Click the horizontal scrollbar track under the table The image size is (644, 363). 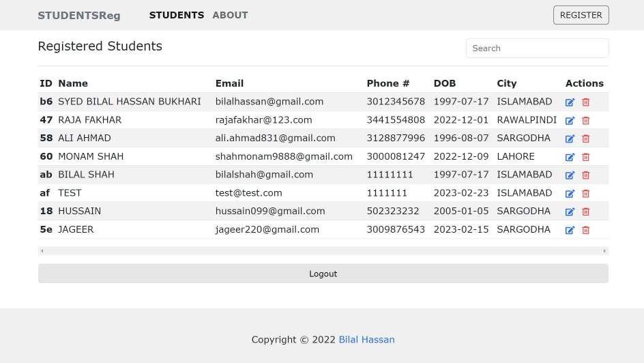(323, 251)
